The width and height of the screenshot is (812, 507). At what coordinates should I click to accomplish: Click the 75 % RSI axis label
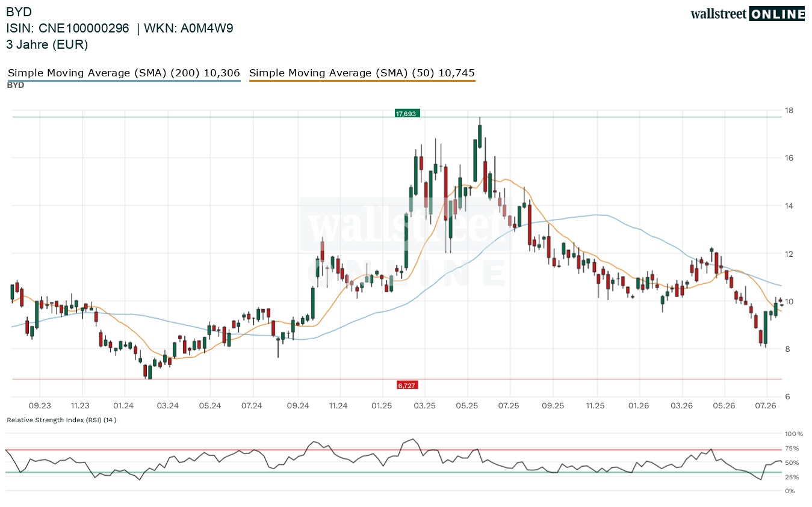(792, 449)
